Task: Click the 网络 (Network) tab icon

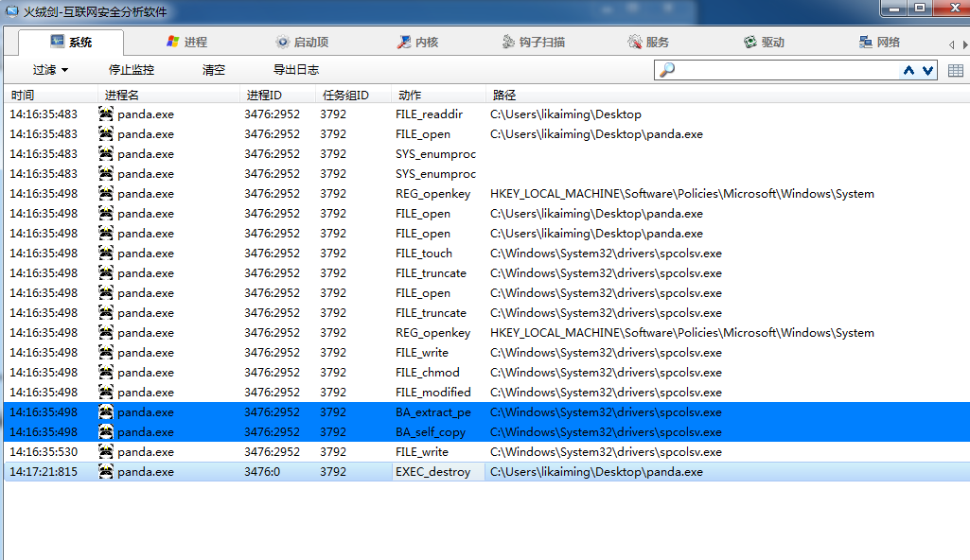Action: tap(866, 43)
